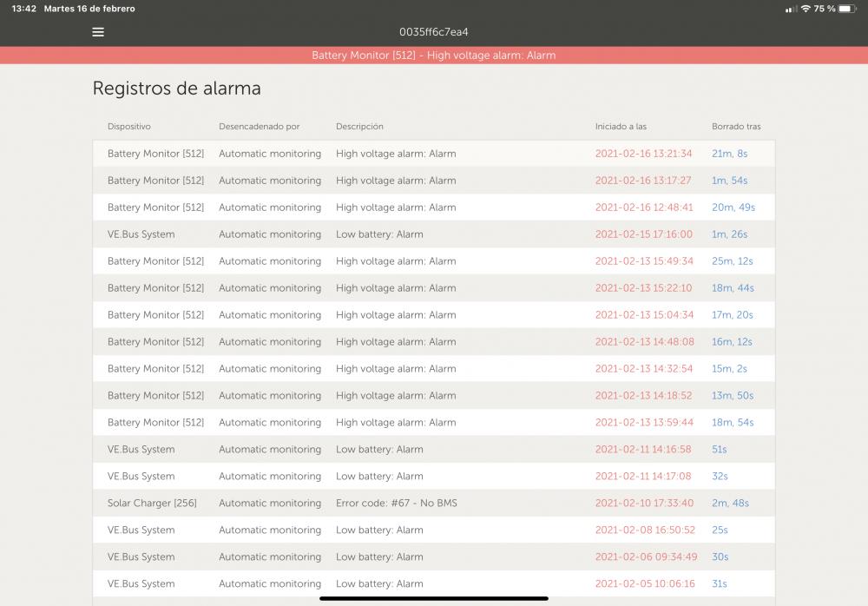Select Battery Monitor [512] in 13:21:34 row

click(x=155, y=154)
